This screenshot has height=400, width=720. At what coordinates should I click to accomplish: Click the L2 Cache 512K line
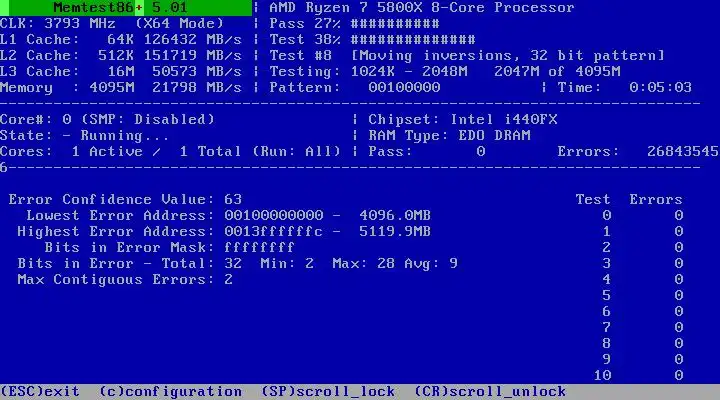click(121, 56)
